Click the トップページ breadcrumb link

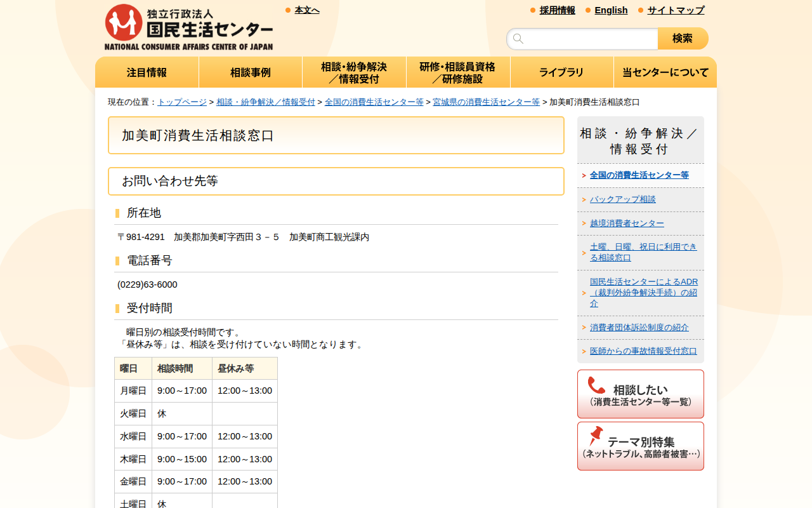[x=182, y=101]
